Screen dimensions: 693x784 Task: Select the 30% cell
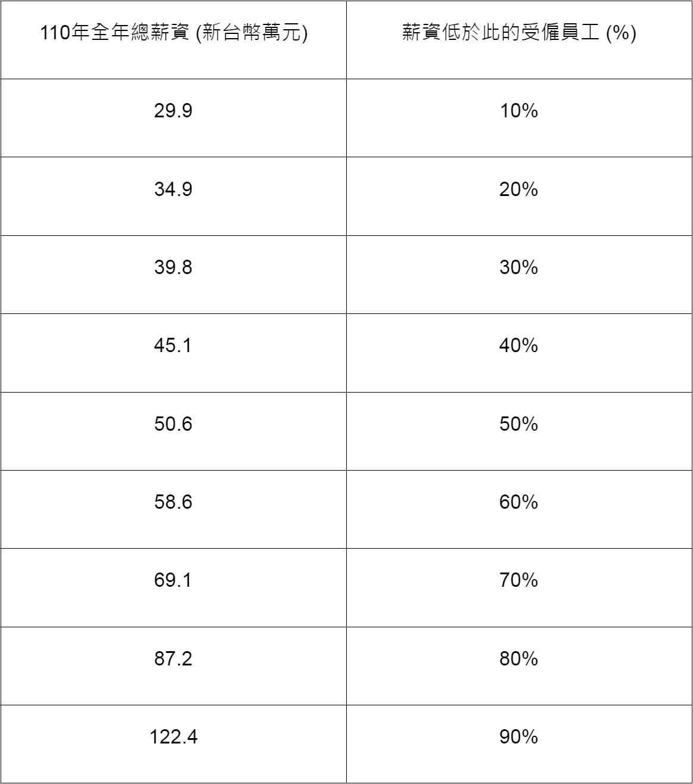[519, 275]
